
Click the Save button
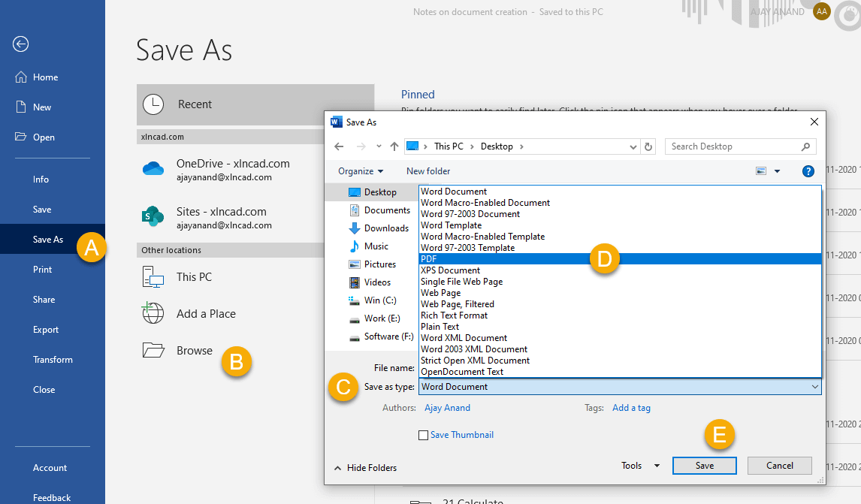704,465
